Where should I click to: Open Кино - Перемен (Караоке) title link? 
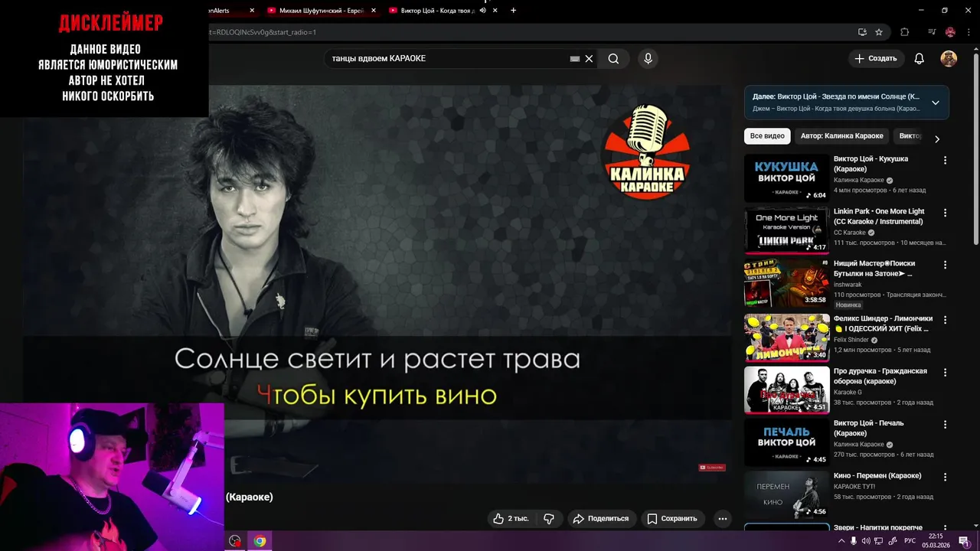point(877,476)
